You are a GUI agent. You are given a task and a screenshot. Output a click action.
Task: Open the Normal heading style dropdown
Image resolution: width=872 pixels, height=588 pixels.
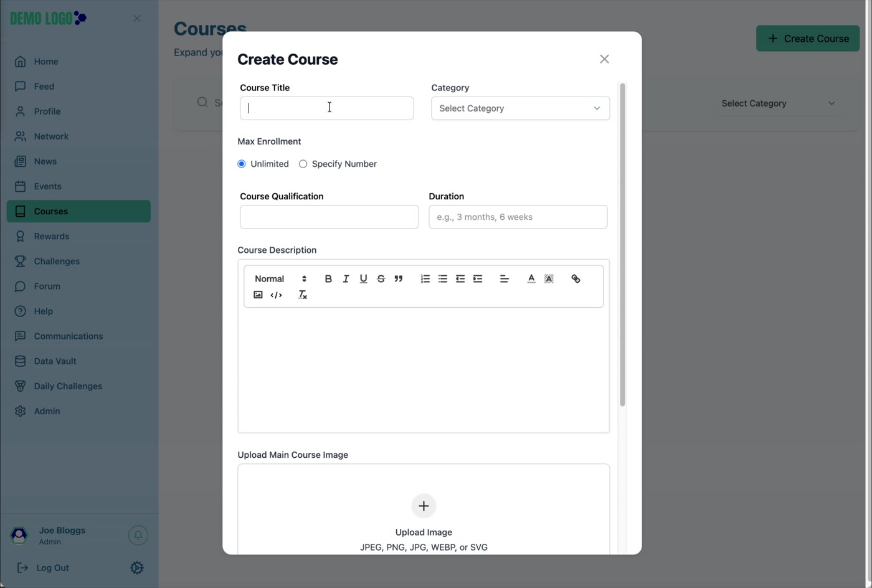coord(280,278)
